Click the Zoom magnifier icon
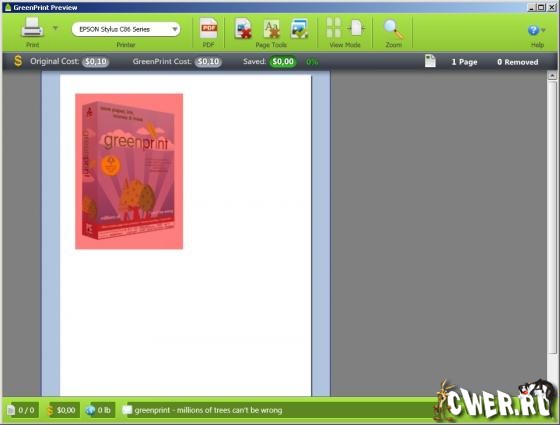Image resolution: width=560 pixels, height=425 pixels. [x=394, y=29]
